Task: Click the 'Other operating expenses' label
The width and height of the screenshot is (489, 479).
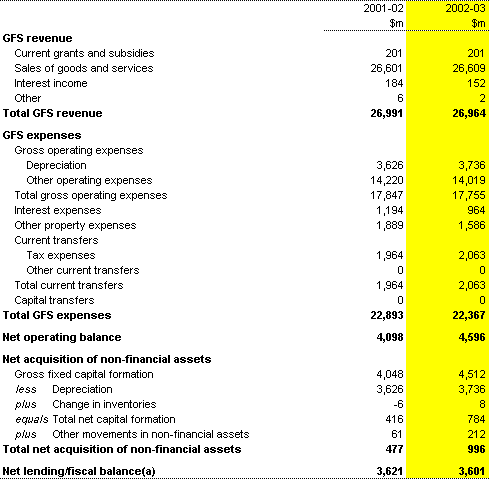Action: [89, 180]
